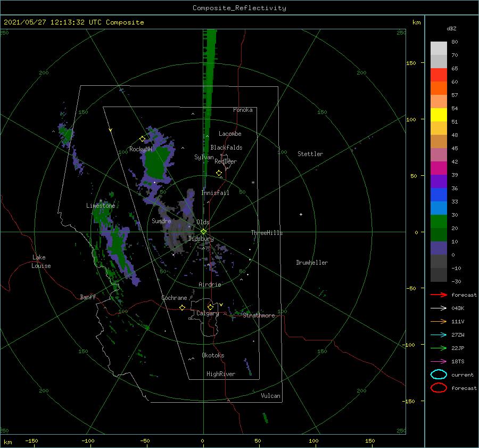
Task: Click the Blackfalds city label
Action: 226,148
